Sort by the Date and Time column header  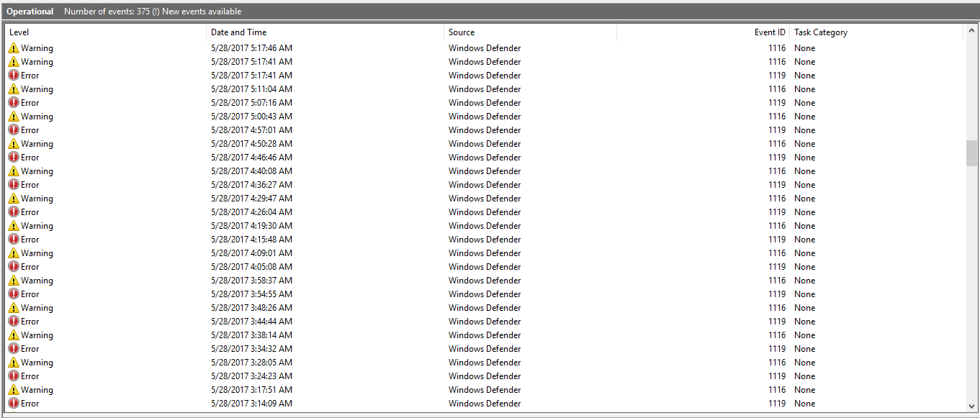pyautogui.click(x=325, y=32)
